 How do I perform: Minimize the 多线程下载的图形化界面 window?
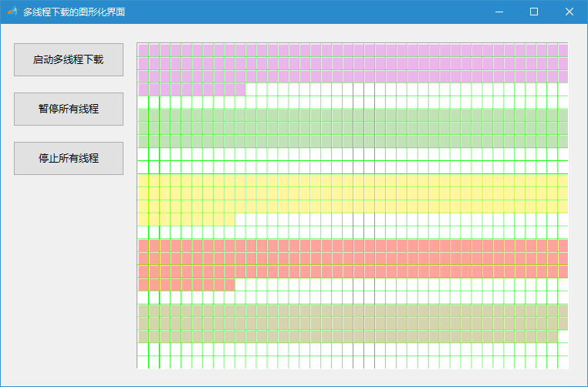tap(498, 12)
